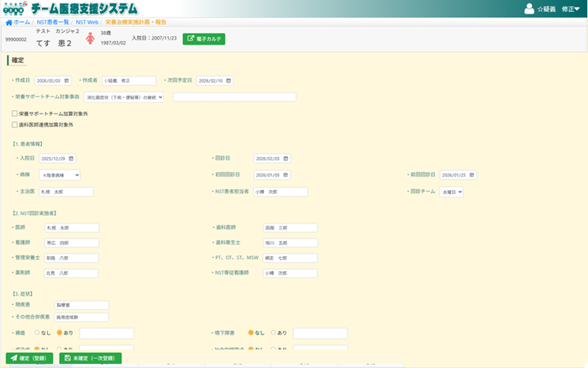Click the user account icon at top right

528,9
